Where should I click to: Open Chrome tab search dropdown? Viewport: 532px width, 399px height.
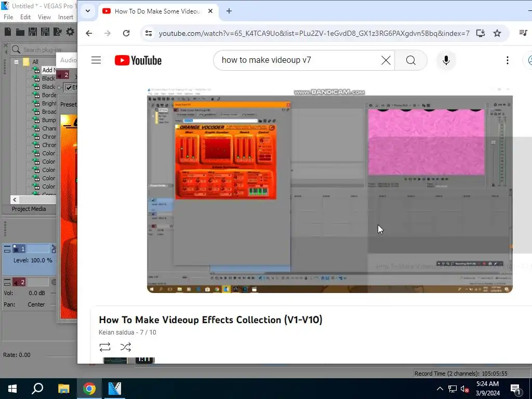(x=87, y=11)
